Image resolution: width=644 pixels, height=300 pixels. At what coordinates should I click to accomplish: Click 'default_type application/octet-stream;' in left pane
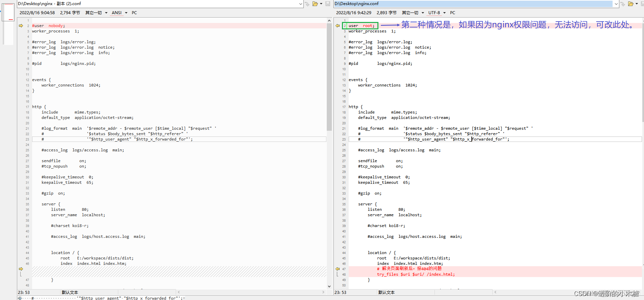tap(88, 118)
